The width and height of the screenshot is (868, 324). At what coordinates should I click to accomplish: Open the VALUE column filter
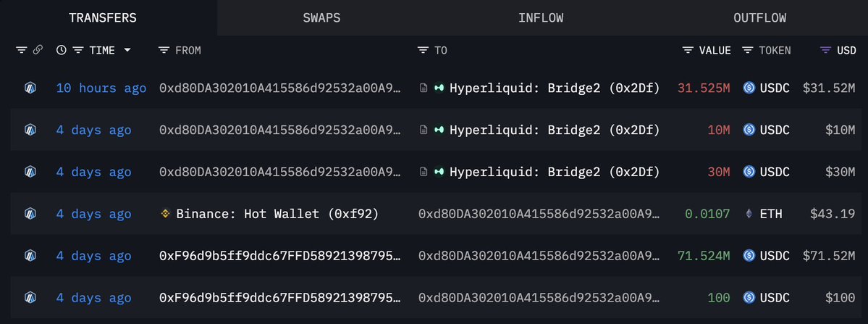[x=688, y=51]
